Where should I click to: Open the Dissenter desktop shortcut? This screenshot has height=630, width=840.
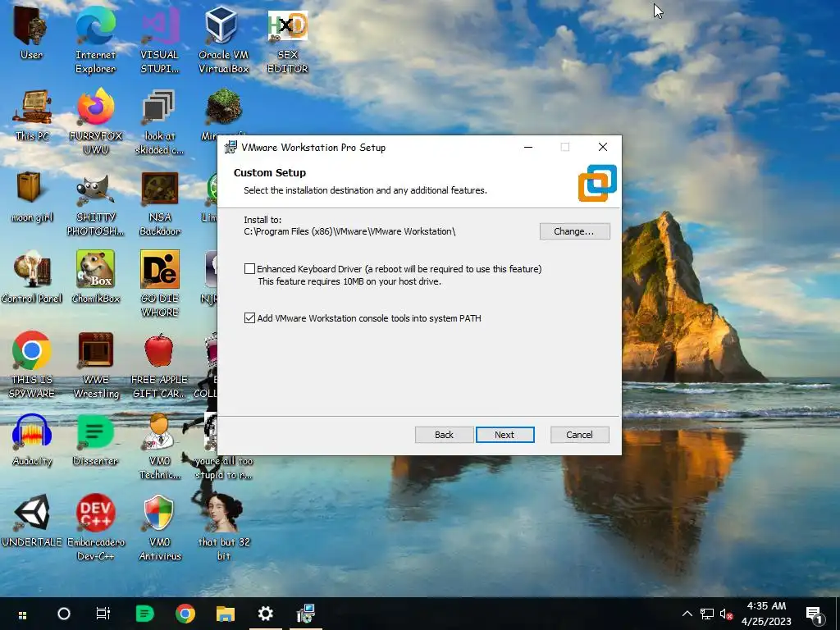click(x=95, y=440)
